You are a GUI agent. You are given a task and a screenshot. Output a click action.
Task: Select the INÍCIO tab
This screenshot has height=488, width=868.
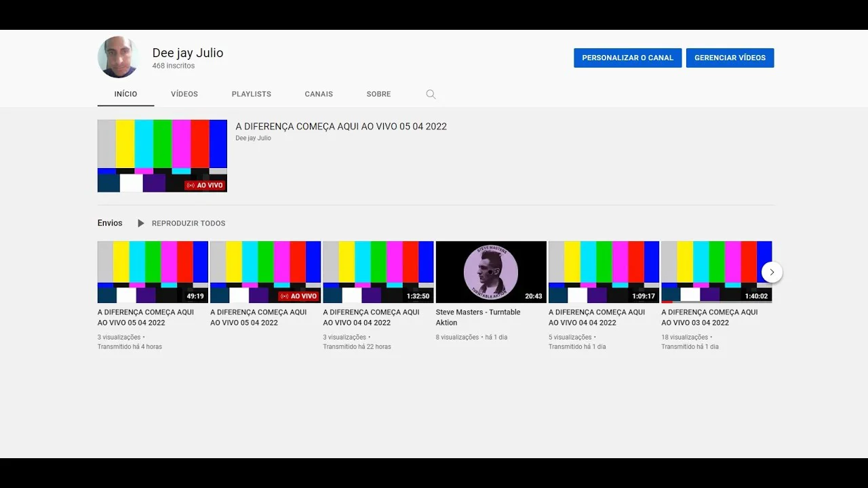(125, 94)
